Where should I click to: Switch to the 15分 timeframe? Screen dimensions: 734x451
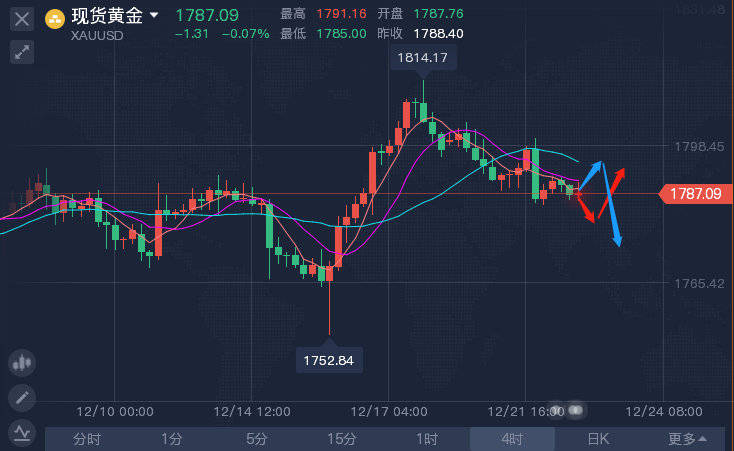coord(342,439)
